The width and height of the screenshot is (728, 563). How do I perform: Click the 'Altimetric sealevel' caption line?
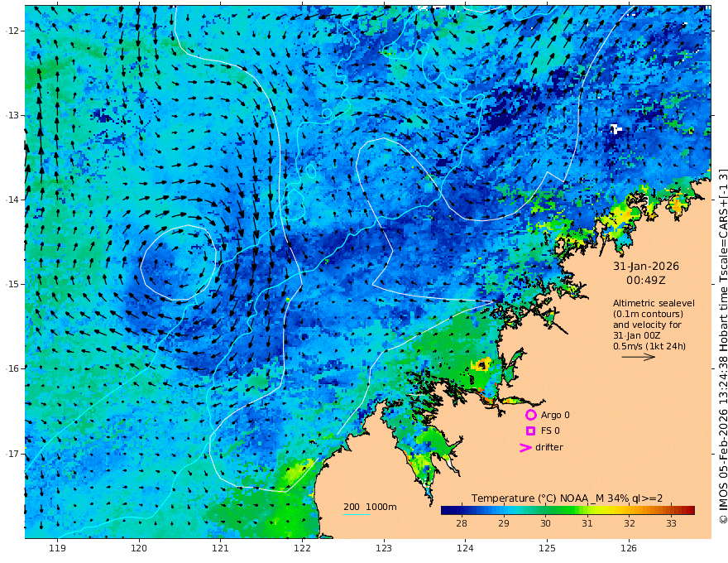654,303
